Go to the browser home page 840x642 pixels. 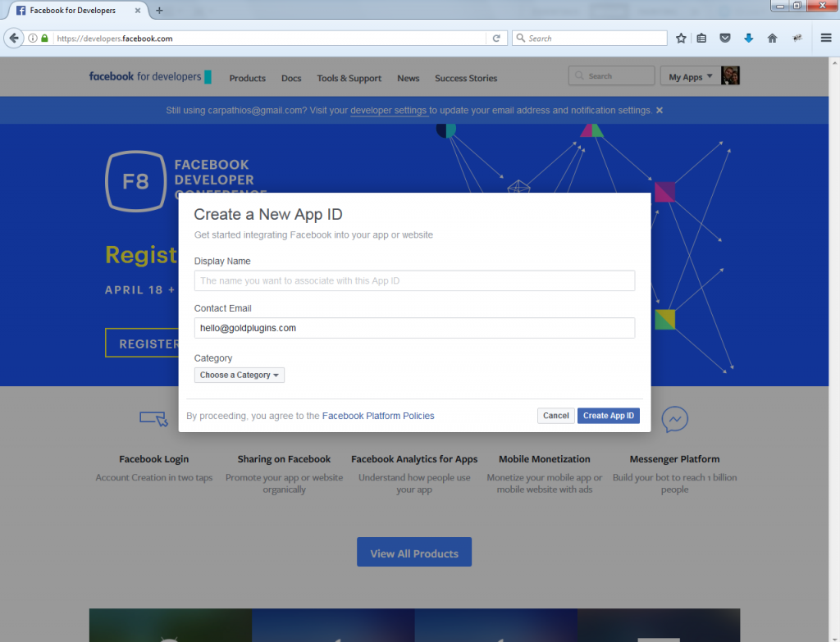click(772, 38)
